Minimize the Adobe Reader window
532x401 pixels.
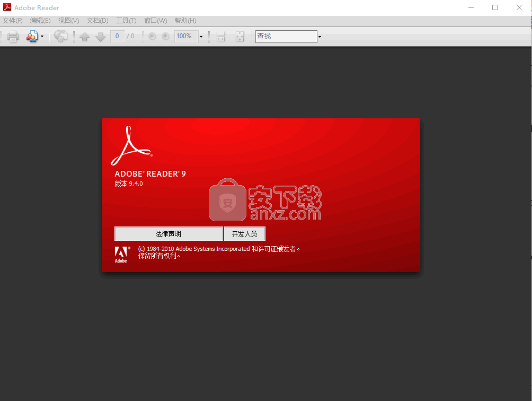pyautogui.click(x=471, y=7)
